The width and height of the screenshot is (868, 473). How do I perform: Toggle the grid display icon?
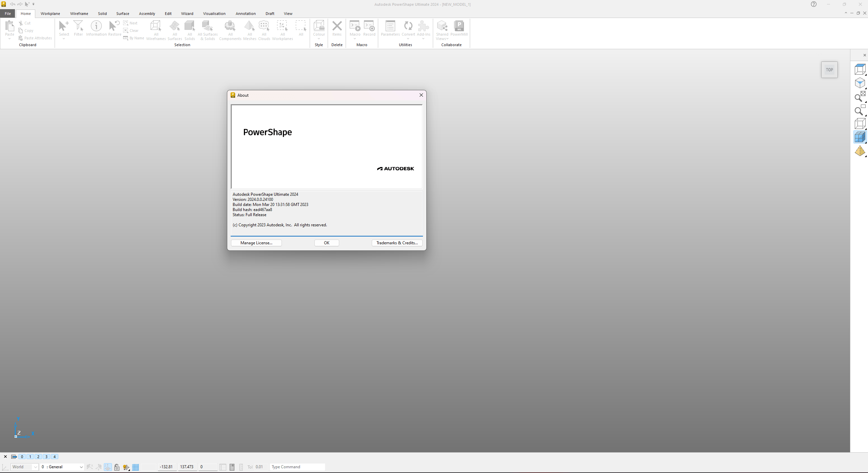point(136,467)
